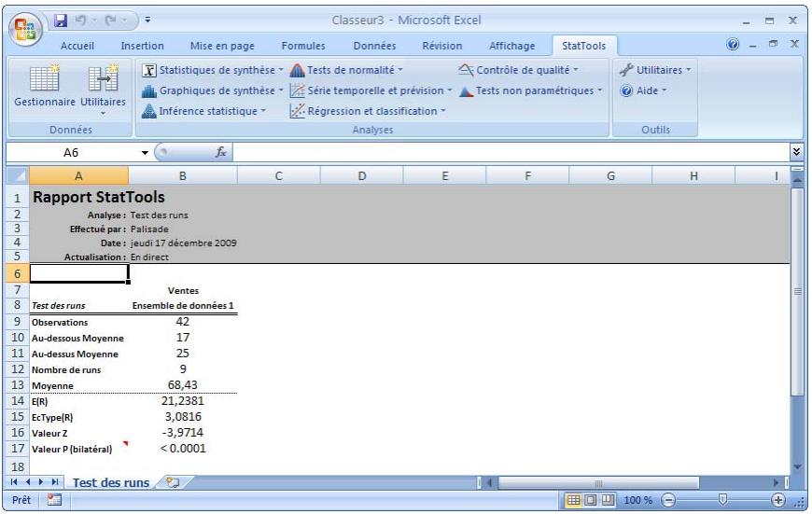This screenshot has width=812, height=514.
Task: Open the StatTools Aide menu
Action: click(x=643, y=90)
